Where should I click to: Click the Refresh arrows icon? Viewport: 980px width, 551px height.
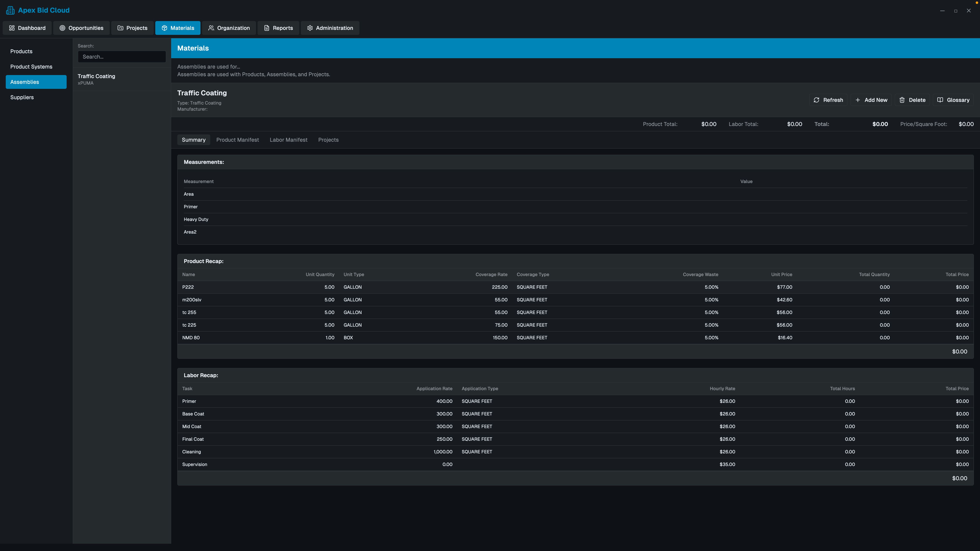816,100
